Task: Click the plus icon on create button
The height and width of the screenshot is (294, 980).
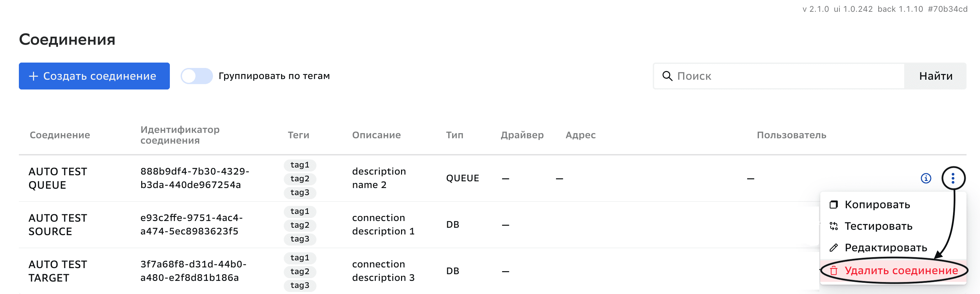Action: 33,76
